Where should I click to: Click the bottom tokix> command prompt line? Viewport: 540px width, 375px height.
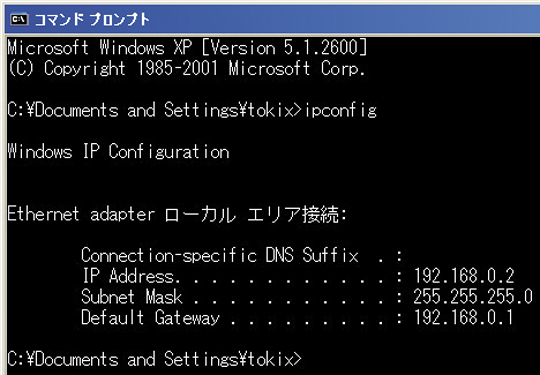tap(155, 359)
